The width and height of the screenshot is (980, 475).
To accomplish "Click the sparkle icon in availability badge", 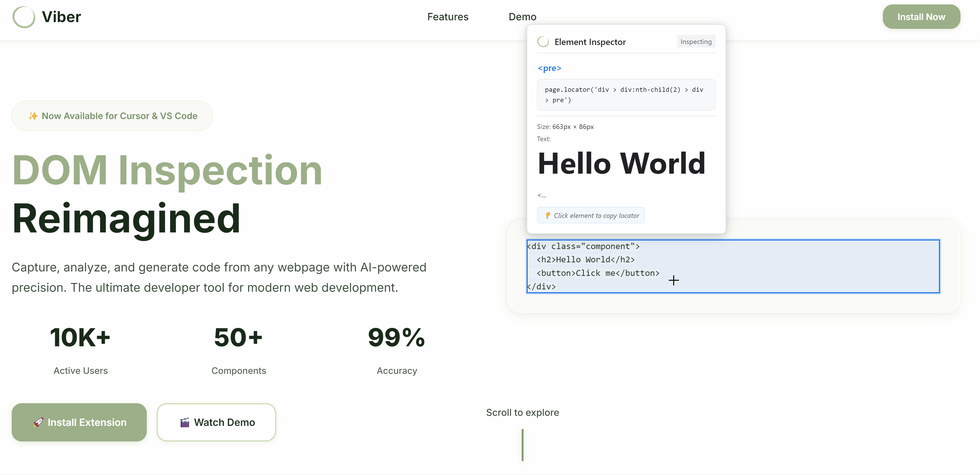I will pyautogui.click(x=33, y=116).
